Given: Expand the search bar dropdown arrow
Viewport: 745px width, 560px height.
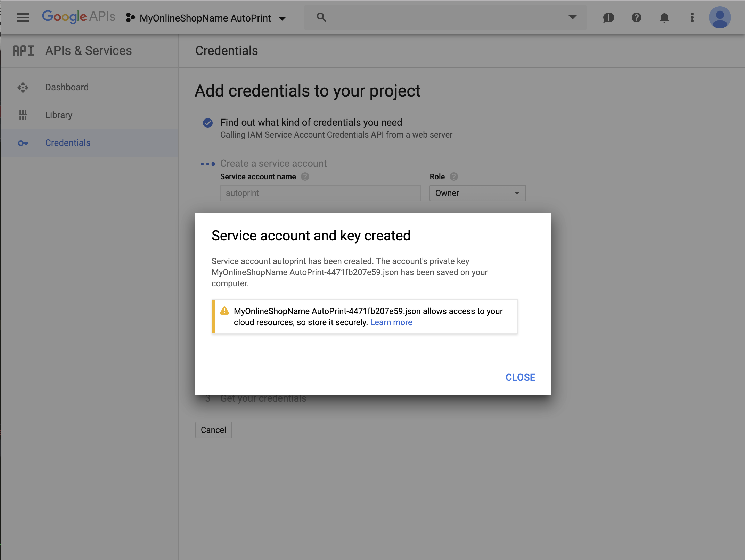Looking at the screenshot, I should pos(572,17).
